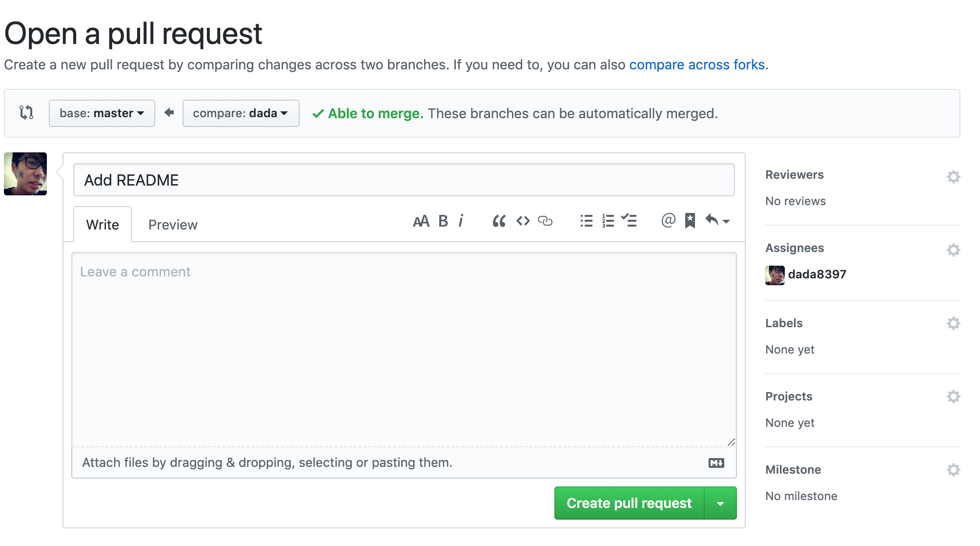Switch to the Preview tab
The image size is (980, 546).
(173, 225)
